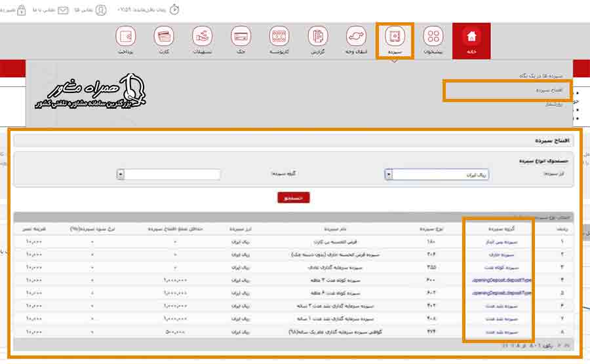Click the red search (جستجو) button
590x364 pixels.
point(294,198)
